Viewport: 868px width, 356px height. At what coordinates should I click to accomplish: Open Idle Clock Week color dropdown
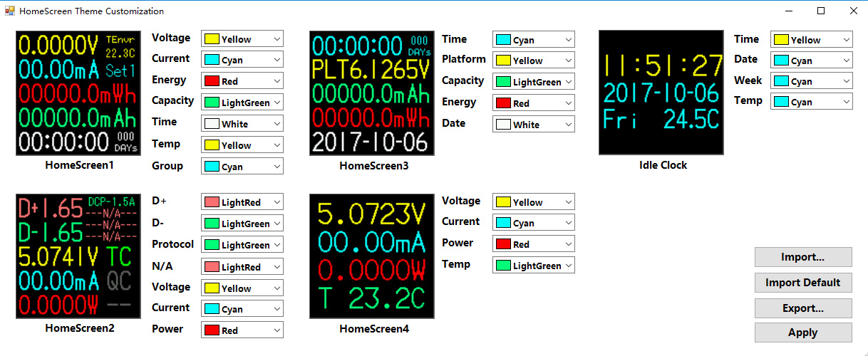click(x=812, y=81)
